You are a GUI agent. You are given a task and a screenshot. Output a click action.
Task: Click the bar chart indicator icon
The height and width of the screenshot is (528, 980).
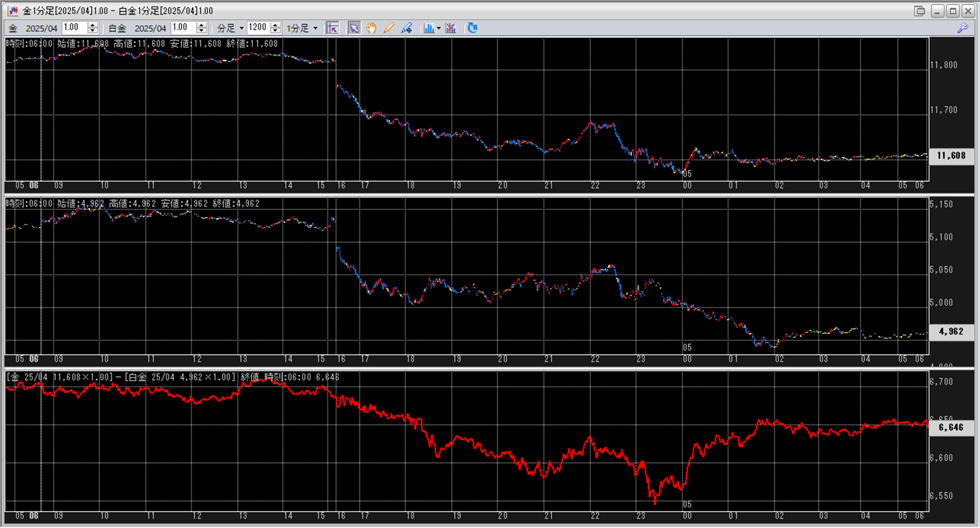[428, 28]
